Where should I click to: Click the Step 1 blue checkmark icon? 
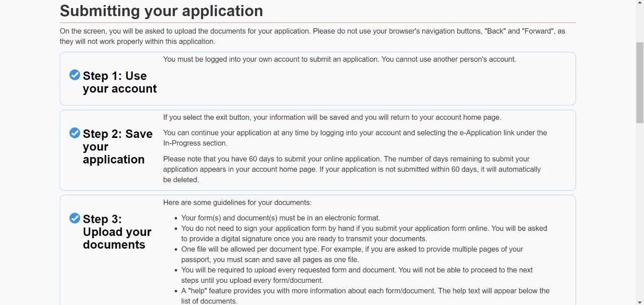(74, 75)
